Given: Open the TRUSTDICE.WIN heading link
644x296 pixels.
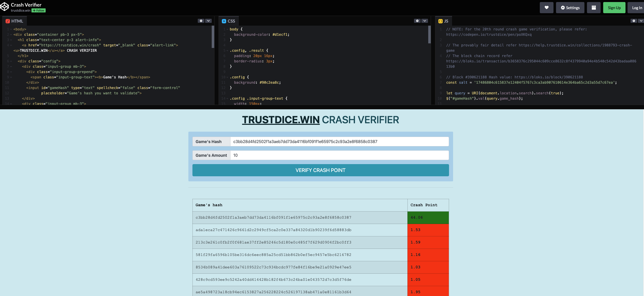Looking at the screenshot, I should (281, 120).
